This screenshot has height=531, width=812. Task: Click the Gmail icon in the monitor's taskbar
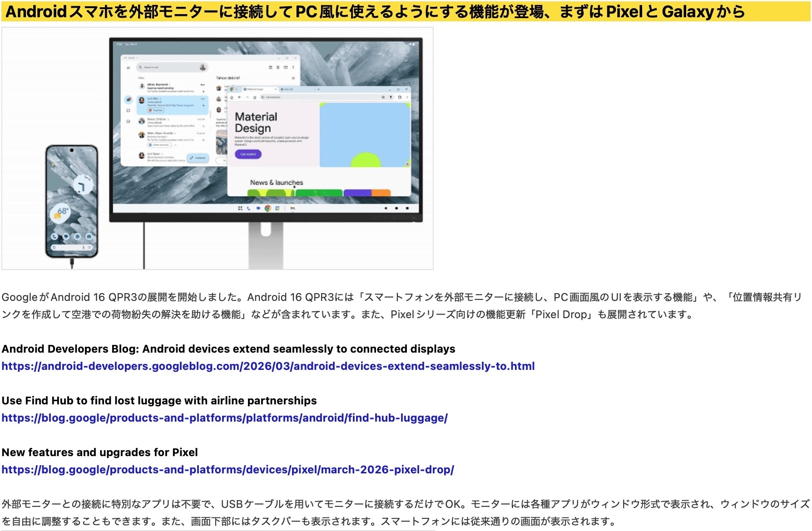point(292,208)
